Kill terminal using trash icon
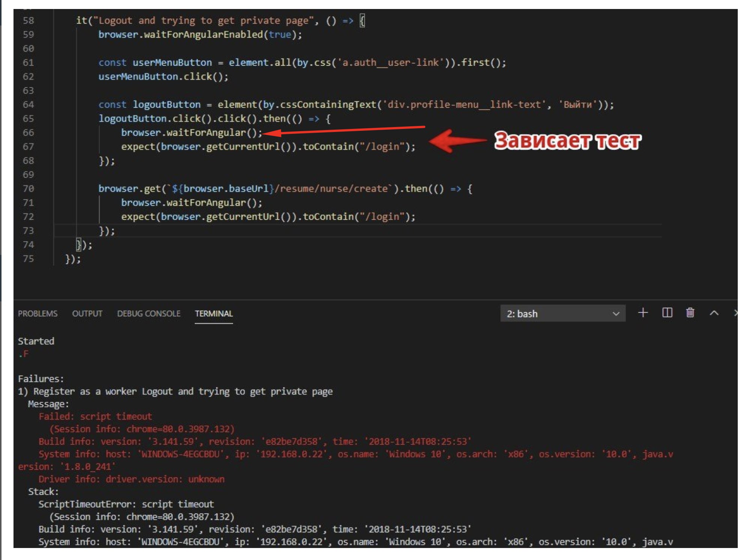Image resolution: width=749 pixels, height=560 pixels. (690, 313)
